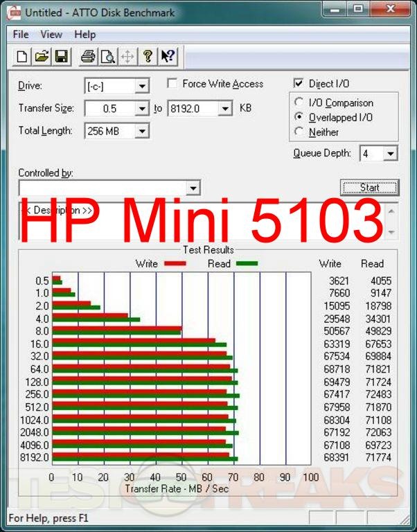Activate the context help arrow-question icon

tap(167, 57)
